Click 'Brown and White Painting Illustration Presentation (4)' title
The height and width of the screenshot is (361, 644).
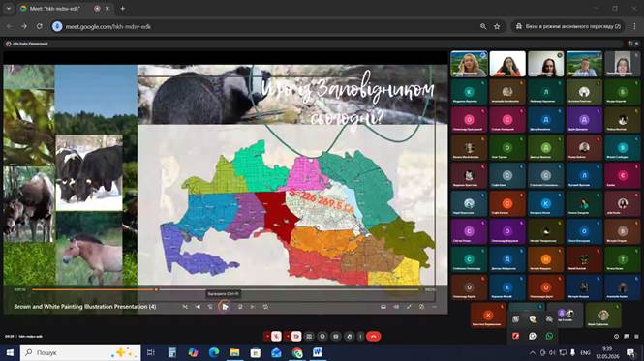(x=85, y=307)
